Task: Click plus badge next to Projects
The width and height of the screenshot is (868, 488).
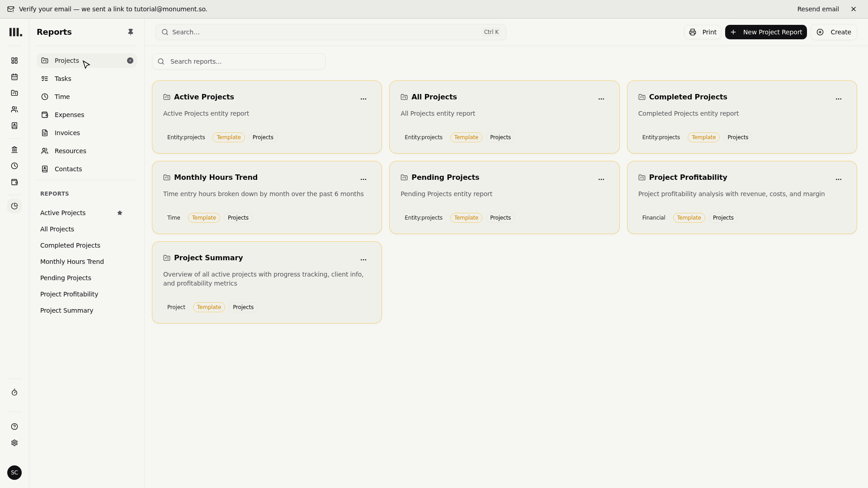Action: click(130, 61)
